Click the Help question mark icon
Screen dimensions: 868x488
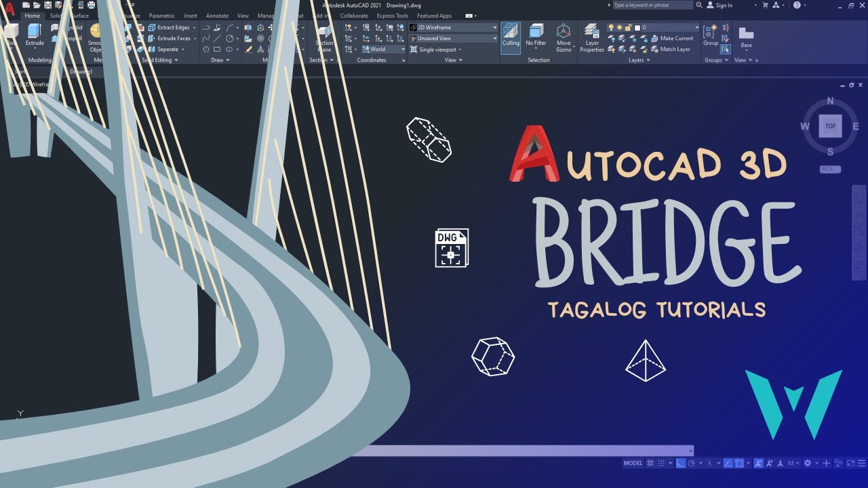(797, 5)
